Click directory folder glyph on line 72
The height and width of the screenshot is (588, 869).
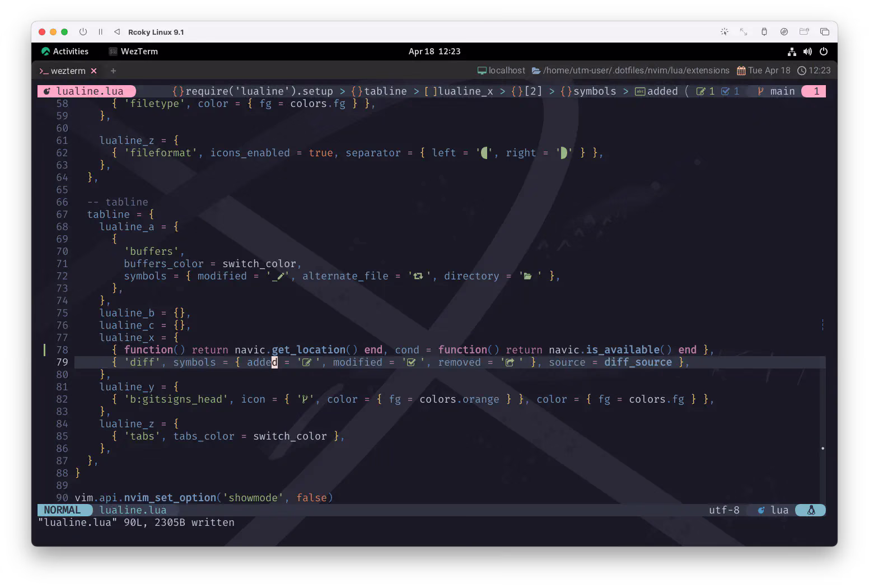[527, 276]
